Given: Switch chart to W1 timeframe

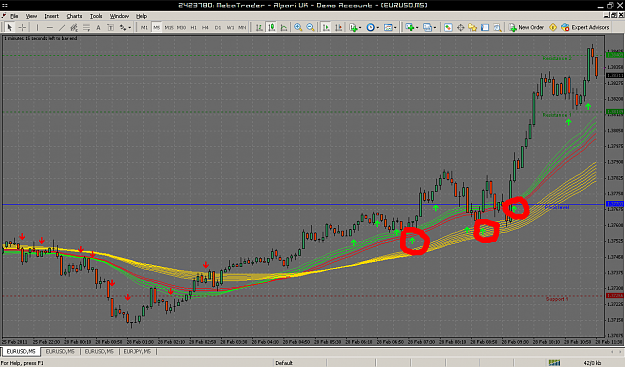Looking at the screenshot, I should (x=230, y=27).
